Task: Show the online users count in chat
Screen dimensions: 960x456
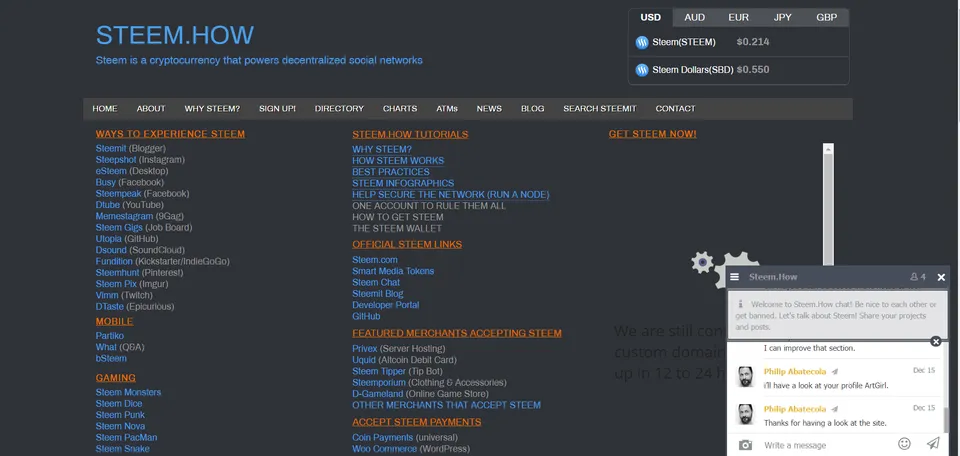Action: [x=917, y=277]
